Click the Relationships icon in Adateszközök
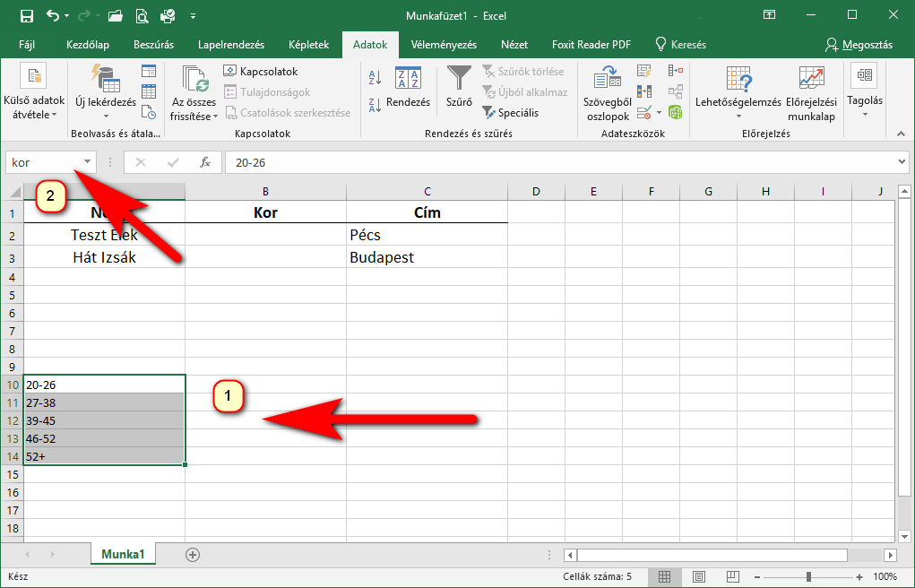The height and width of the screenshot is (588, 915). click(x=676, y=91)
